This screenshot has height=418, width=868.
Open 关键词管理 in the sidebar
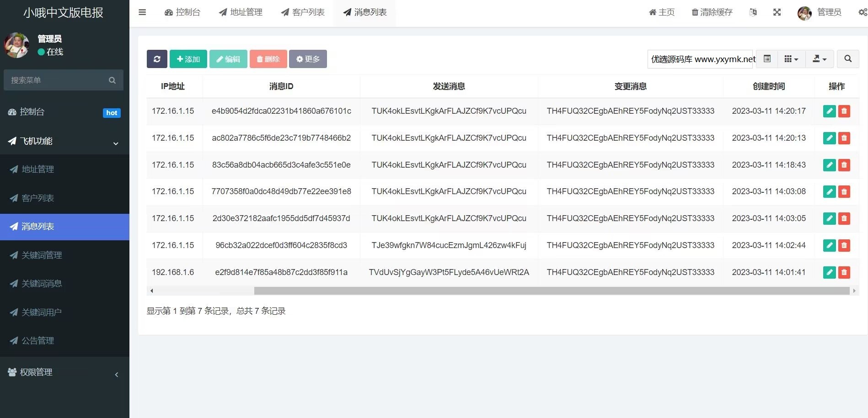[64, 255]
